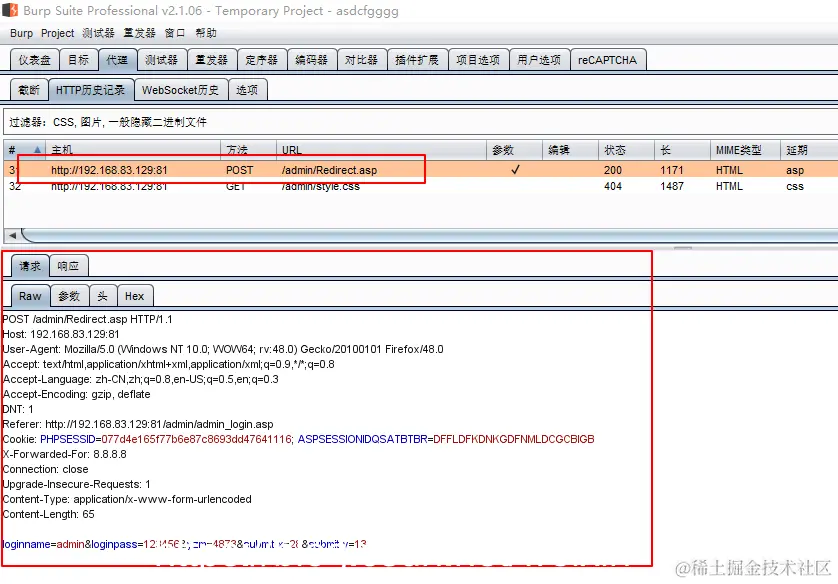
Task: Click the ASPSESSIONIDQSATBTBR cookie value
Action: 514,439
